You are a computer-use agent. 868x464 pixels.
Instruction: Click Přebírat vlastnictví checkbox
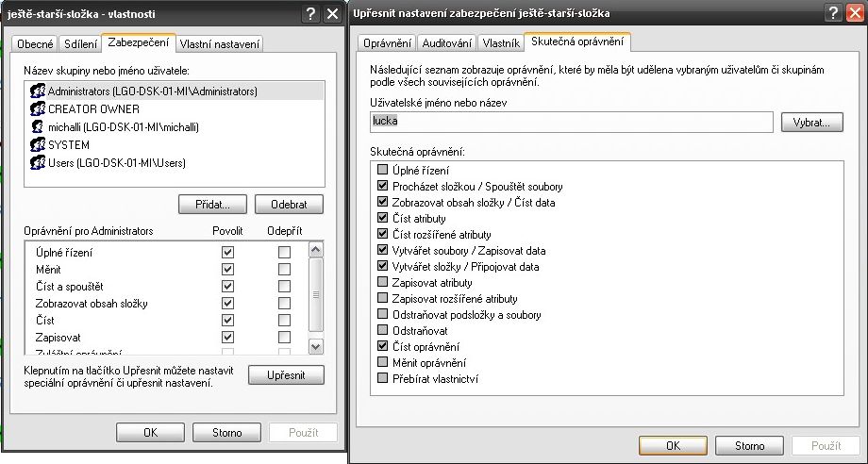pos(382,378)
